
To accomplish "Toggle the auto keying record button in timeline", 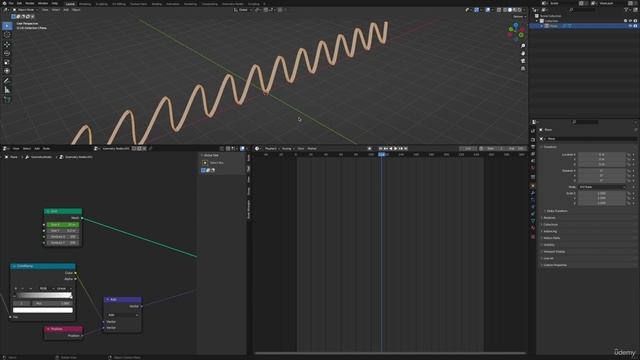I will (369, 149).
